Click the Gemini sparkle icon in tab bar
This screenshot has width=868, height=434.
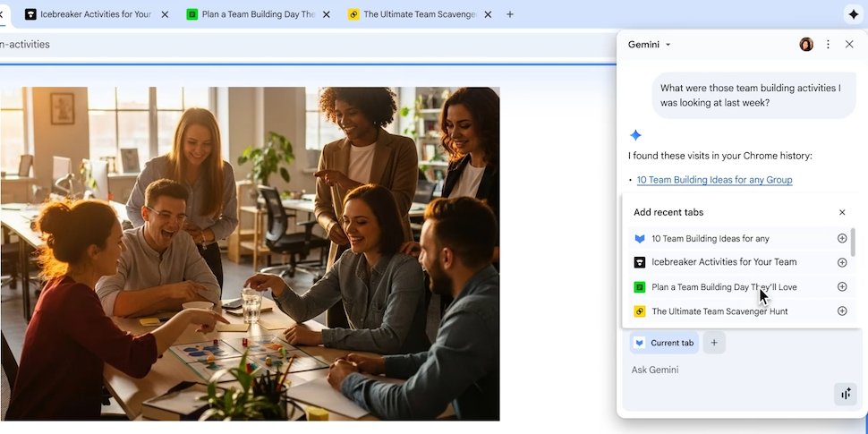(x=853, y=14)
